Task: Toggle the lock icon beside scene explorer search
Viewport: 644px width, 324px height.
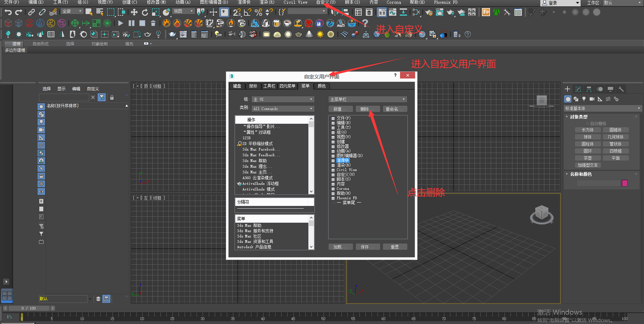Action: [112, 97]
